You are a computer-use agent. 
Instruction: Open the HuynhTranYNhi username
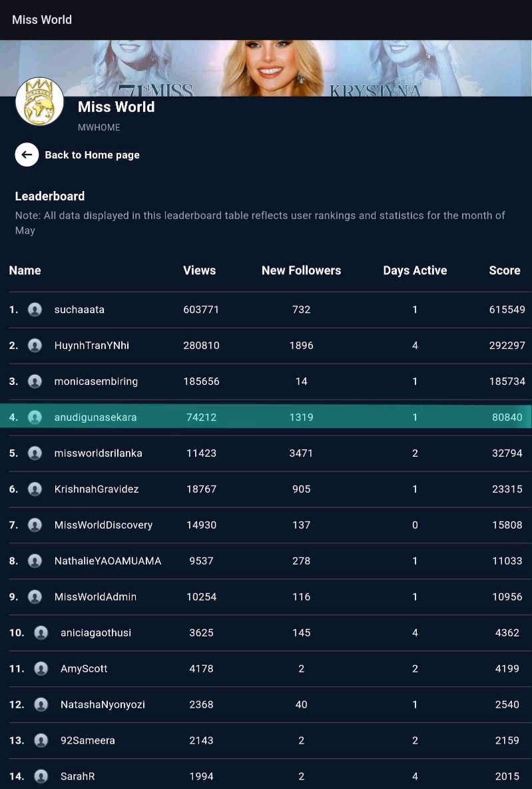pyautogui.click(x=92, y=345)
